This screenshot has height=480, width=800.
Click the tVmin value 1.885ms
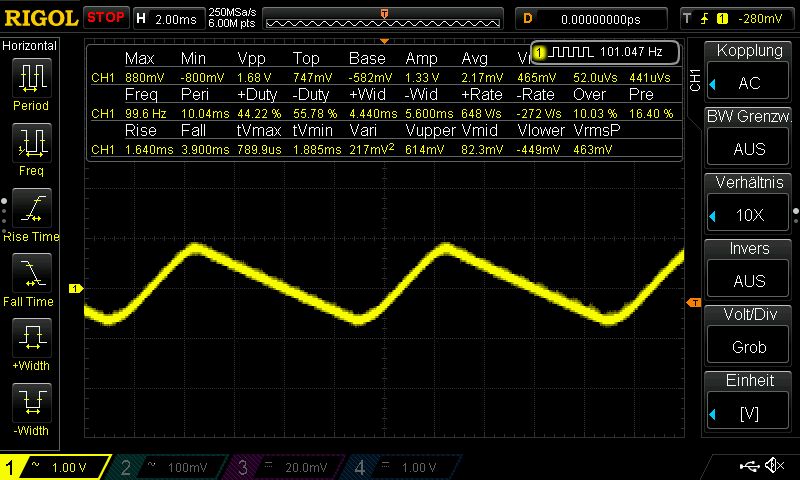click(317, 150)
